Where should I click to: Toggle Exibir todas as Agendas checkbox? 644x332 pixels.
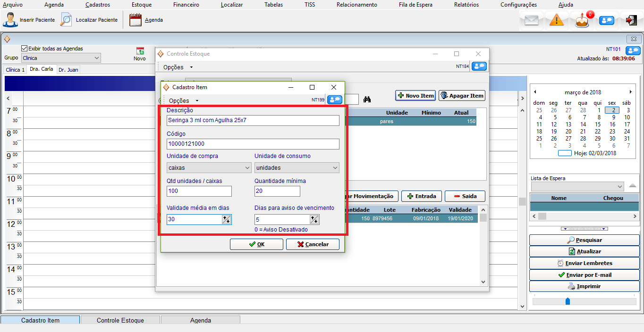point(25,49)
